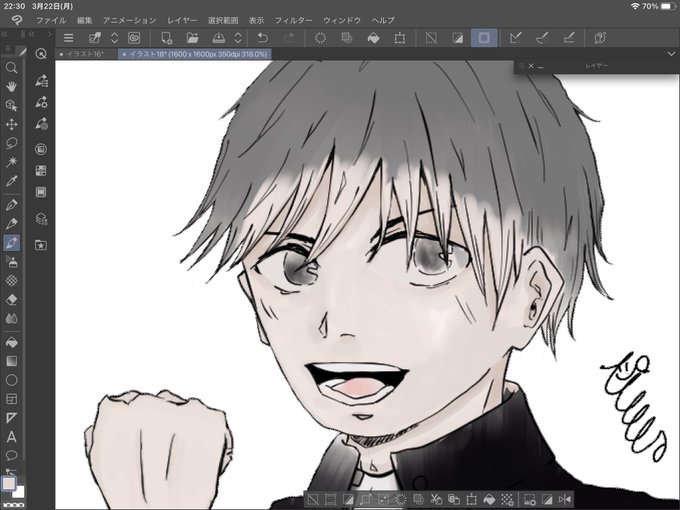This screenshot has width=680, height=510.
Task: Select the Balloon tool
Action: pyautogui.click(x=12, y=455)
